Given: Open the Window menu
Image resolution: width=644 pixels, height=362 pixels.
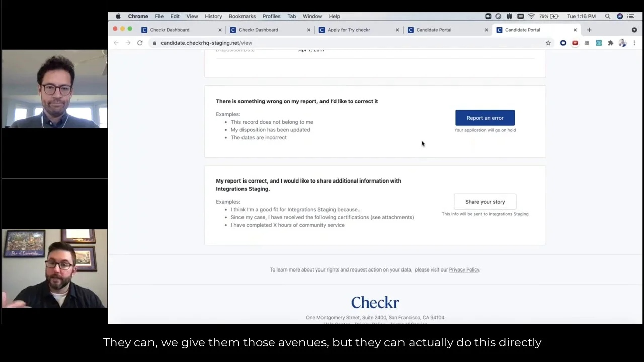Looking at the screenshot, I should 312,16.
